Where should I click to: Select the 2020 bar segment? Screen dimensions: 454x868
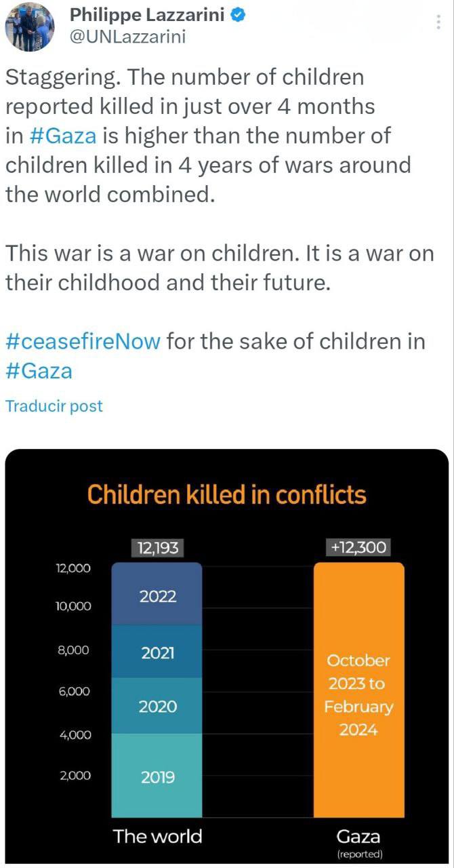(x=158, y=706)
